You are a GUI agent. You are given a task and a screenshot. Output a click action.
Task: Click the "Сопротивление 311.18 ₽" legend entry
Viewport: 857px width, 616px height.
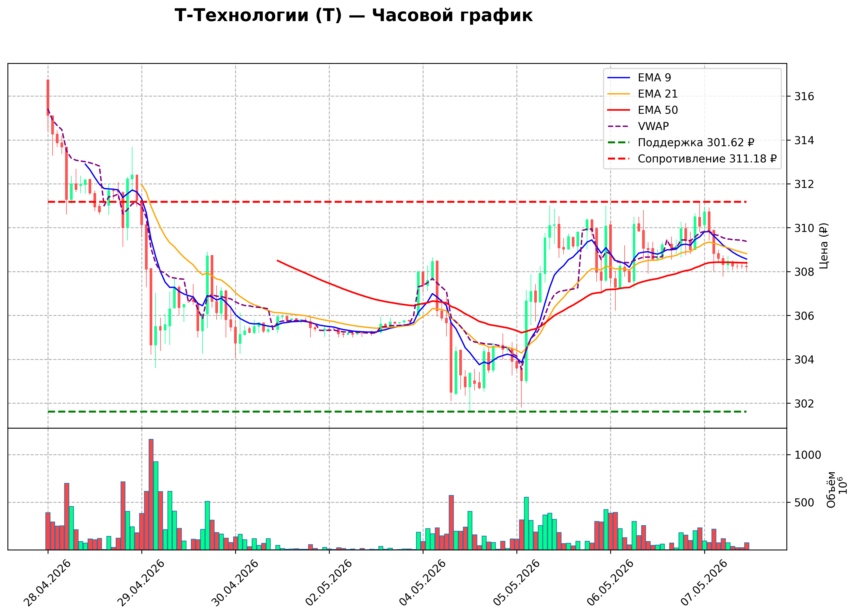click(707, 159)
